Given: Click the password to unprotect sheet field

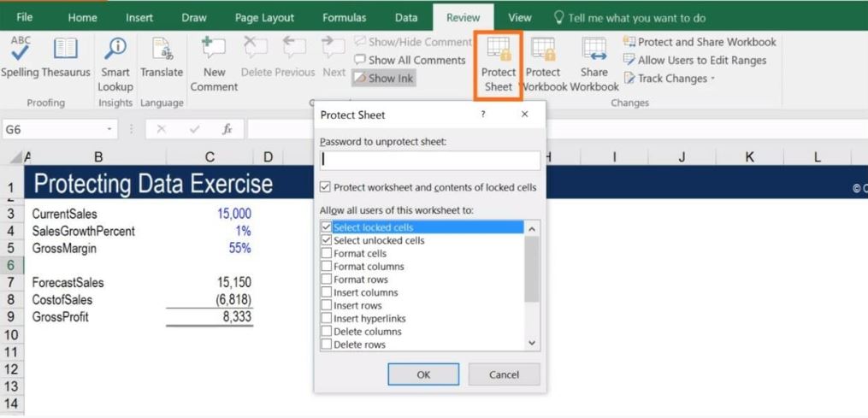Looking at the screenshot, I should click(x=430, y=160).
